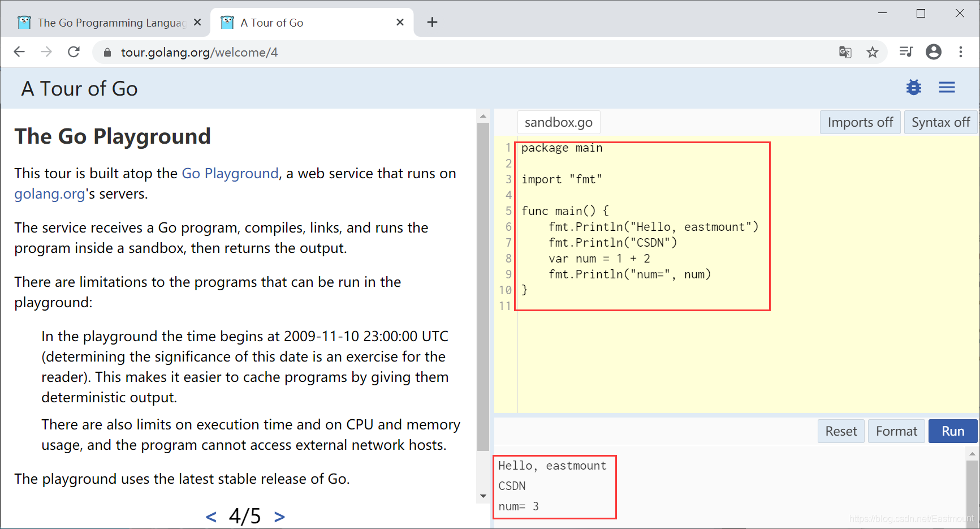Minimize the browser window
Viewport: 980px width, 529px height.
point(882,13)
